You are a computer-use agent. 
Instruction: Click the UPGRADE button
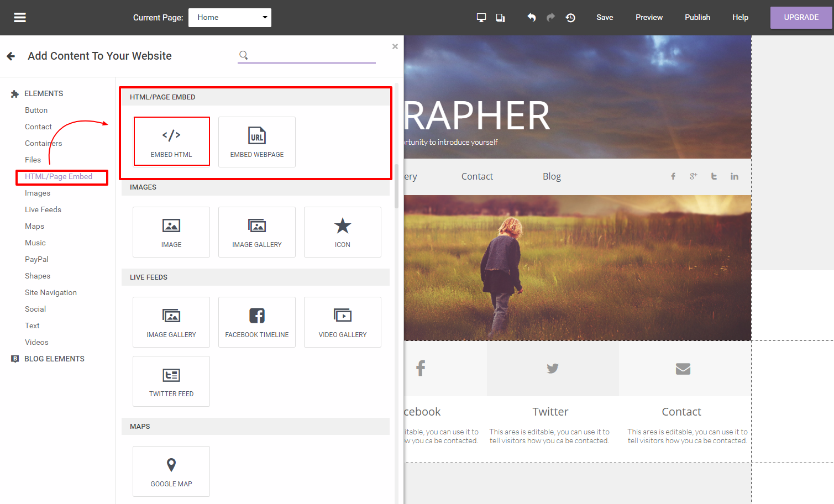(801, 18)
